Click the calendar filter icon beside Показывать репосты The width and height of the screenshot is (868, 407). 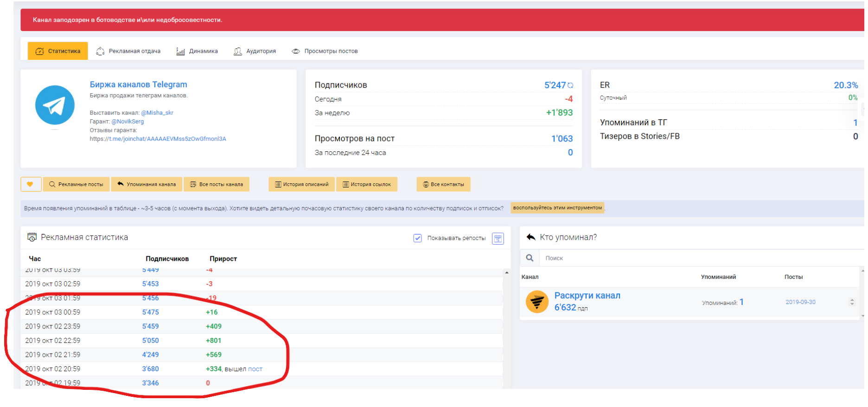[x=498, y=239]
